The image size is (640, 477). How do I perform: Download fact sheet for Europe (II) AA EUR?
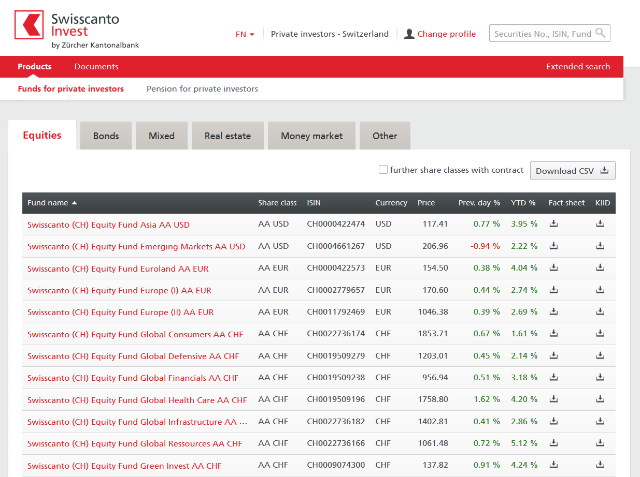[x=553, y=312]
